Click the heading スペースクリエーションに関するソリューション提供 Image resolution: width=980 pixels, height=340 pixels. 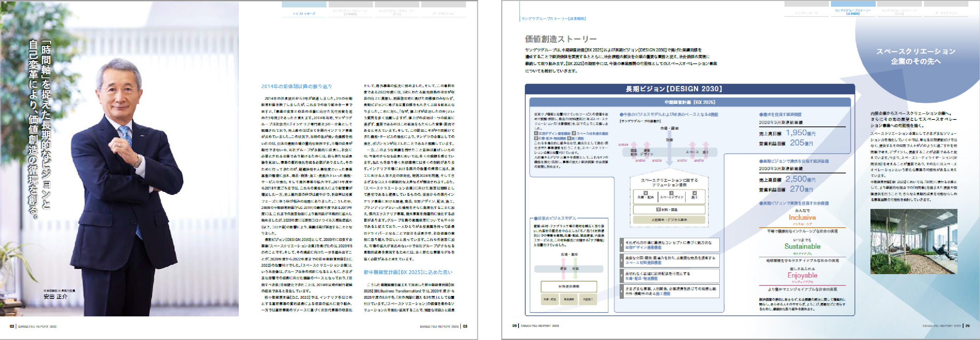[x=669, y=183]
